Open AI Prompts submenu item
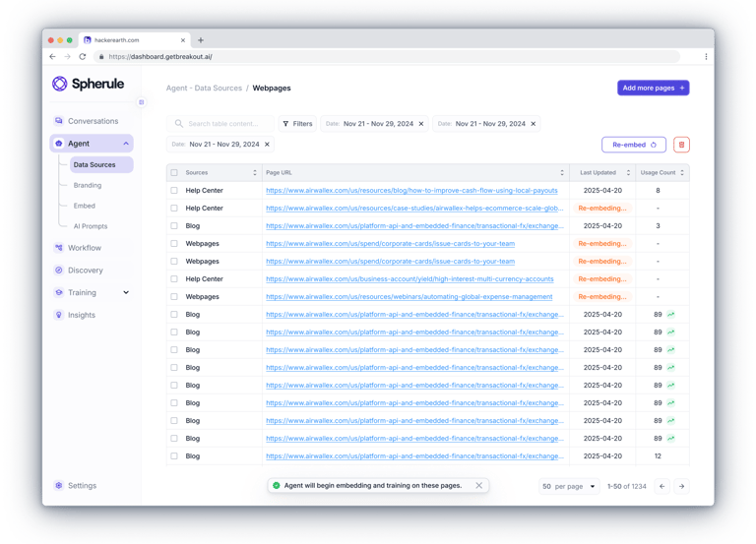 (x=91, y=226)
